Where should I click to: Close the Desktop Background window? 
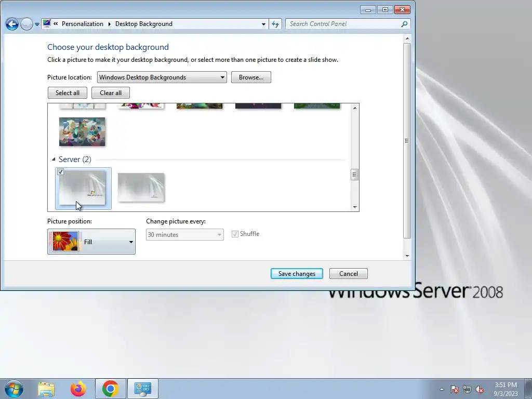tap(403, 10)
